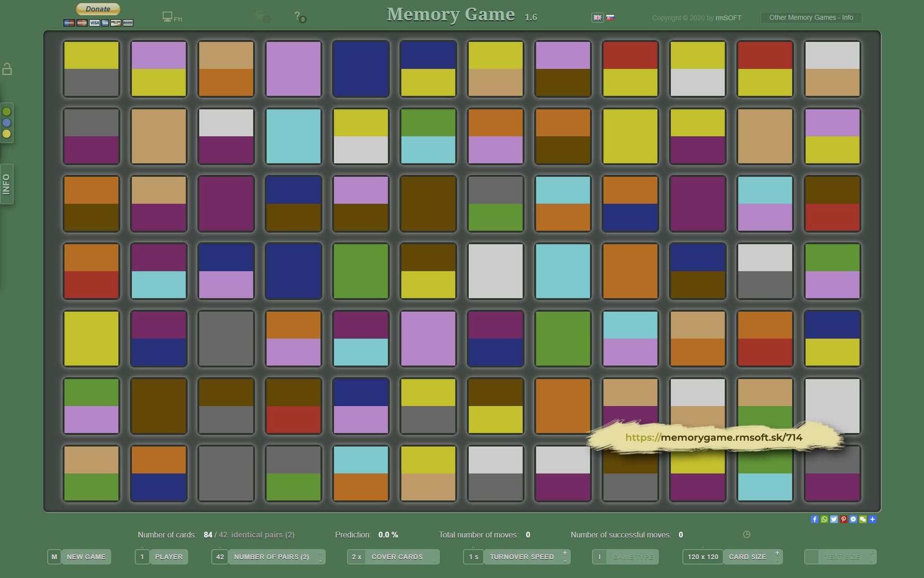Image resolution: width=924 pixels, height=578 pixels.
Task: Open Other Memory Games - Info
Action: (811, 17)
